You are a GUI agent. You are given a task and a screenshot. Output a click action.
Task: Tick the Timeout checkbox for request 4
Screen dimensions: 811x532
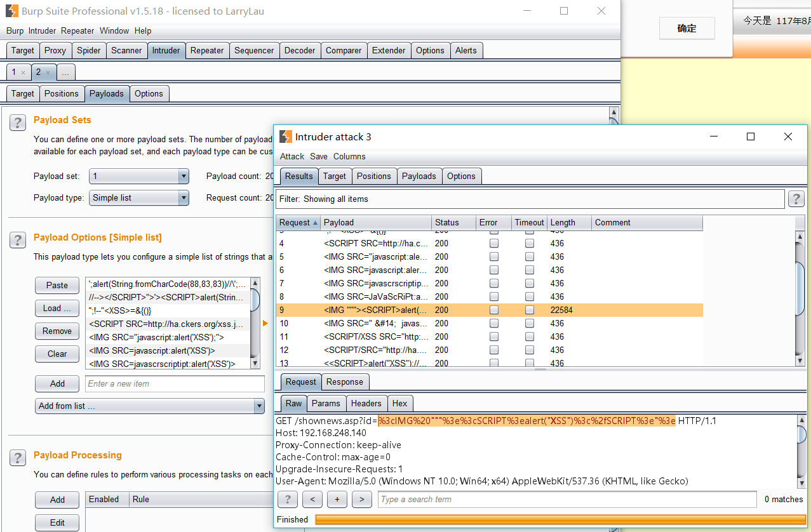pyautogui.click(x=530, y=243)
